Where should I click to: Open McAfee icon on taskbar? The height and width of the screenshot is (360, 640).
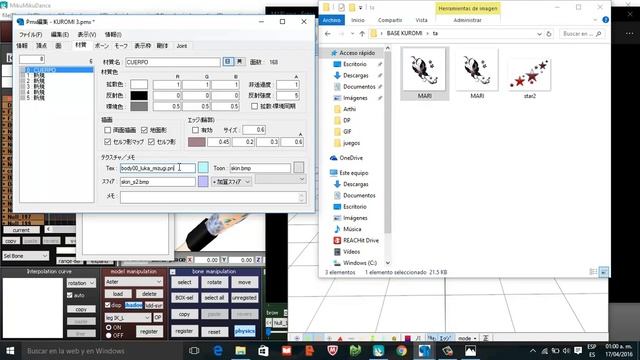click(x=333, y=351)
